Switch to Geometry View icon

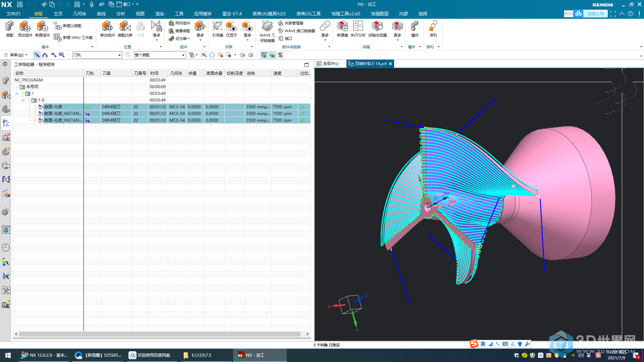[x=53, y=55]
